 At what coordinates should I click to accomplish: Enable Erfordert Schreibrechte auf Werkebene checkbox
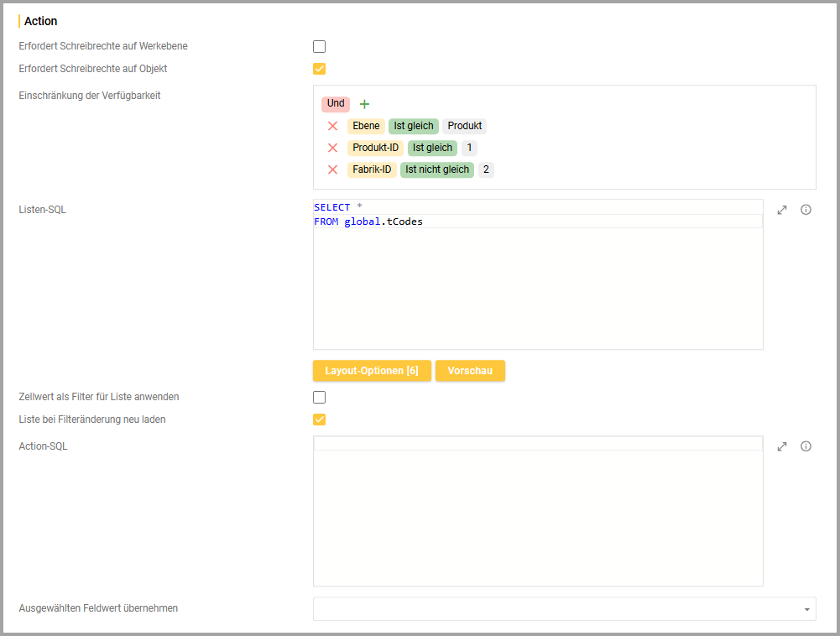pyautogui.click(x=320, y=47)
